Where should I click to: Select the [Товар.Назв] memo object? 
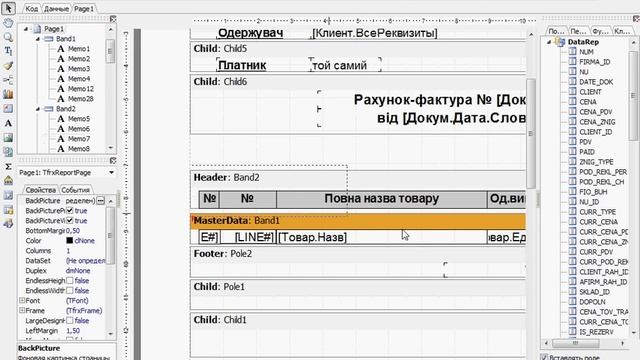point(382,237)
